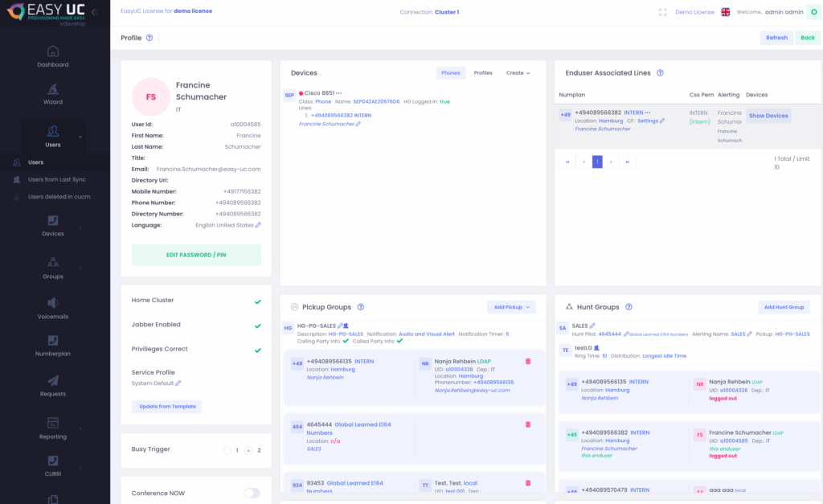Delete Nanja Rehbein from the pickup group
The width and height of the screenshot is (823, 504).
coord(527,361)
